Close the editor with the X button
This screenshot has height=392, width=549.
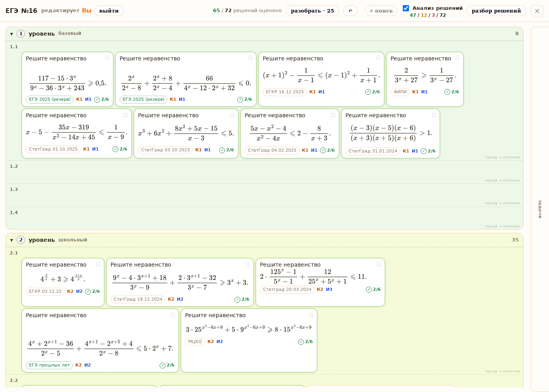pos(537,11)
